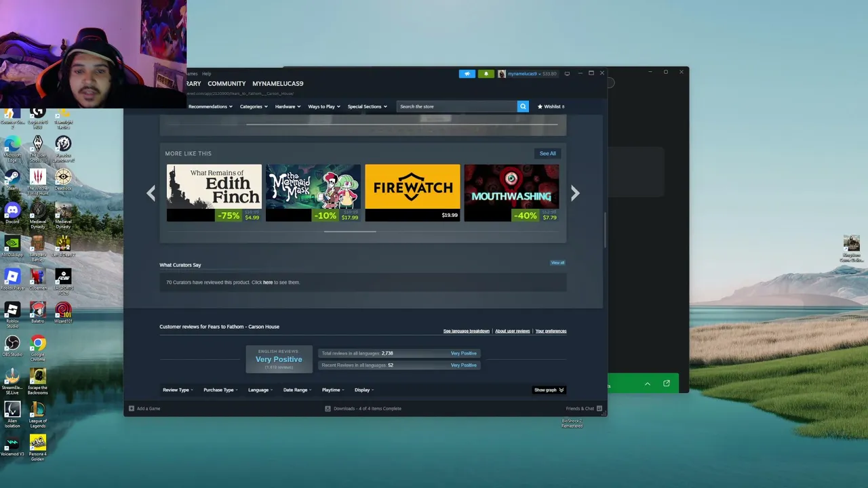868x488 pixels.
Task: Open the Date Range filter dropdown
Action: click(x=297, y=390)
